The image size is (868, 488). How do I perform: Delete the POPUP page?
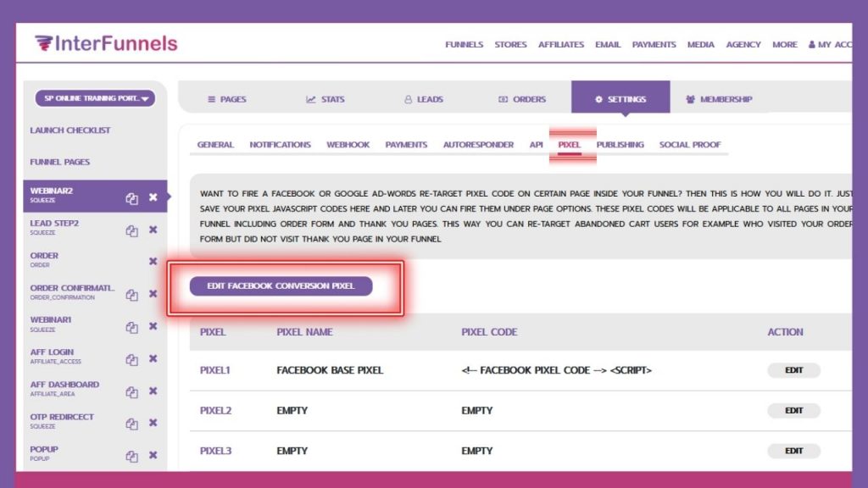[153, 455]
